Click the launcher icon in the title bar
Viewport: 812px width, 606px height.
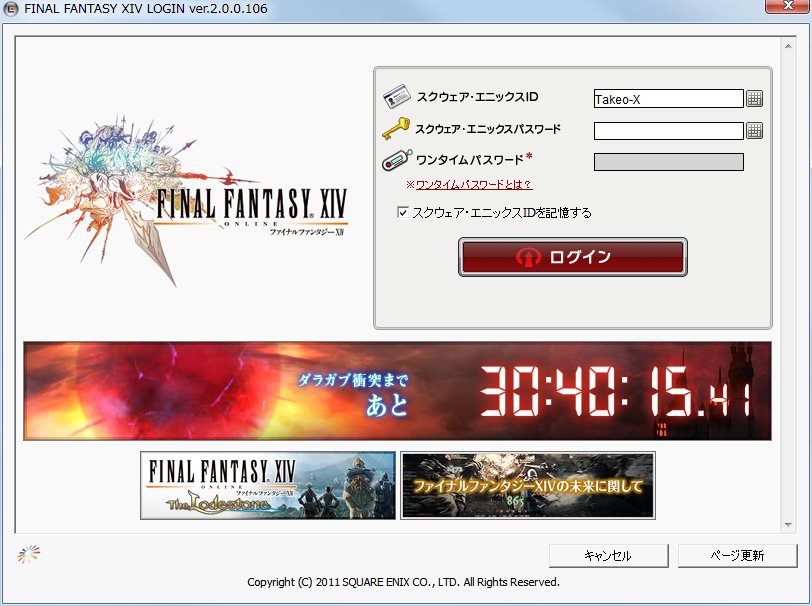[x=10, y=9]
